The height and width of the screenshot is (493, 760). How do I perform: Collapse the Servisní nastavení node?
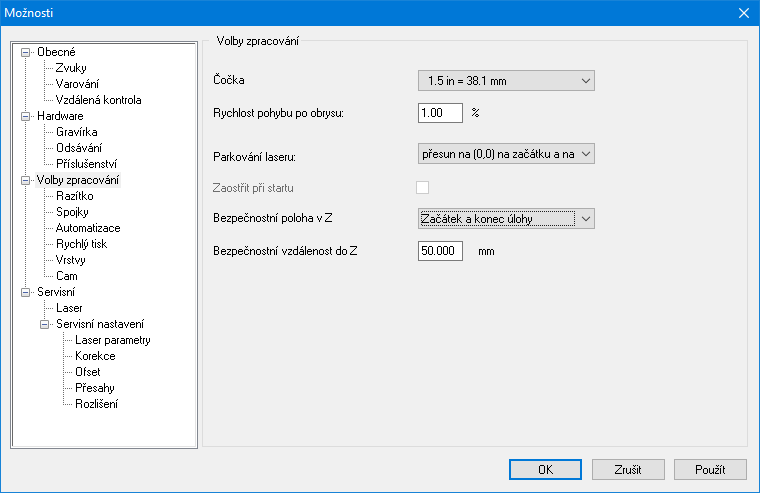pyautogui.click(x=45, y=324)
